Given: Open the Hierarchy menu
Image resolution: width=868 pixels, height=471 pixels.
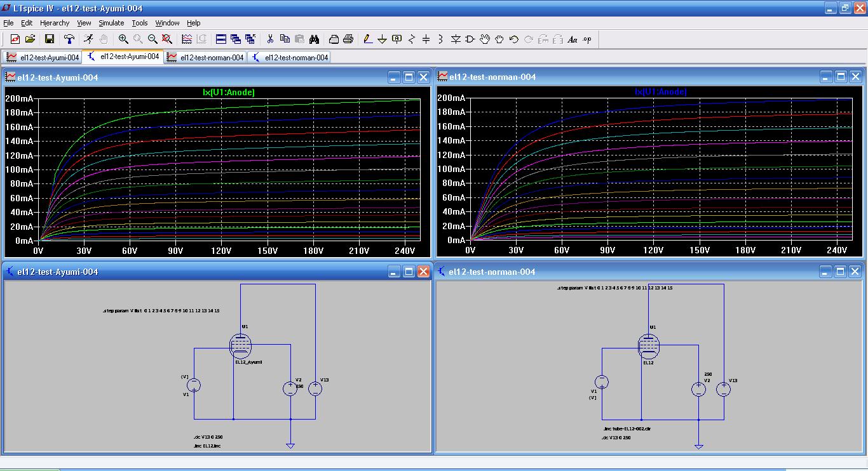Looking at the screenshot, I should click(x=55, y=23).
